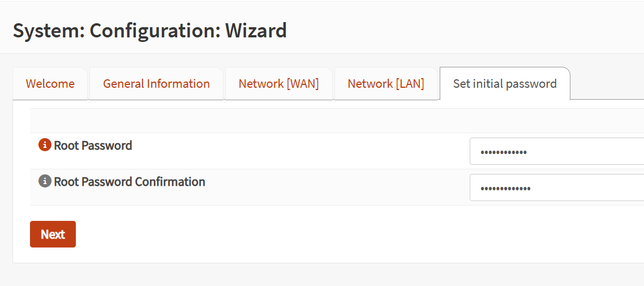Click the Set initial password tab
Image resolution: width=644 pixels, height=286 pixels.
pos(505,84)
